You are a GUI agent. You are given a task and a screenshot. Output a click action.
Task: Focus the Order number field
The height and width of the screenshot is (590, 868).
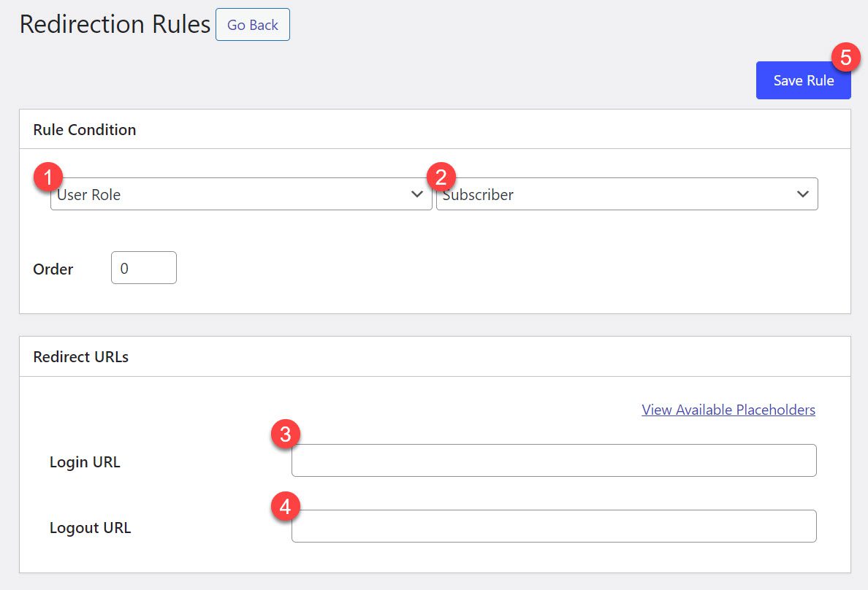click(x=144, y=268)
